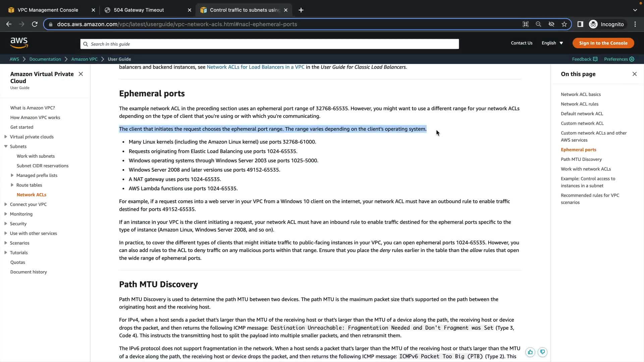Switch to 504 Gateway Timeout tab
This screenshot has width=644, height=362.
pos(139,10)
